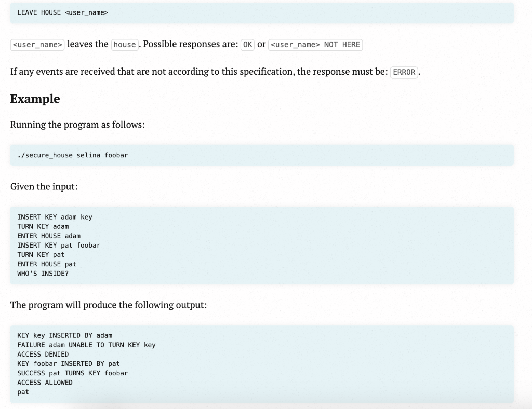Click the inline <user_name> code before 'leaves the'

pos(37,45)
